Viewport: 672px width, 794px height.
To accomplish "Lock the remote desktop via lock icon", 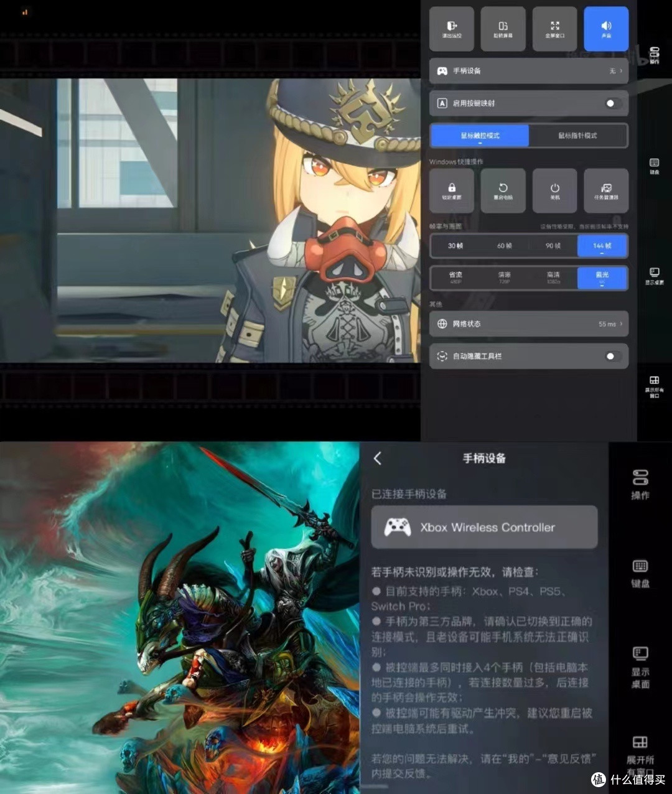I will pyautogui.click(x=452, y=190).
